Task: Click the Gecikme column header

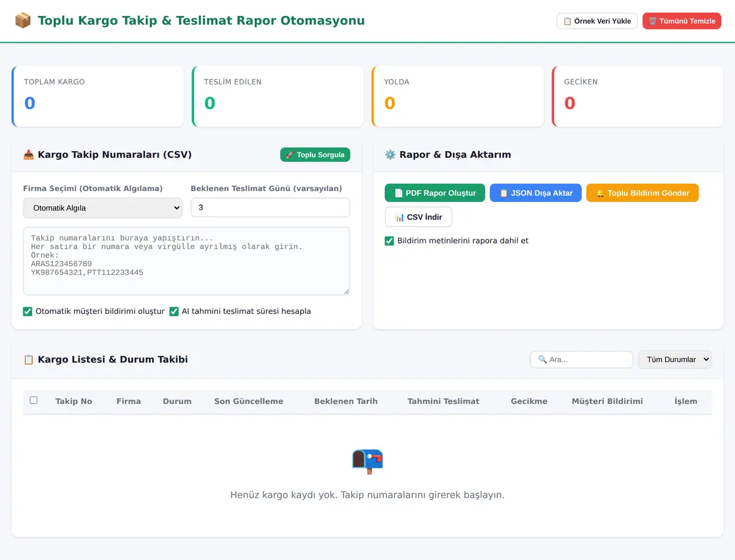Action: 529,401
